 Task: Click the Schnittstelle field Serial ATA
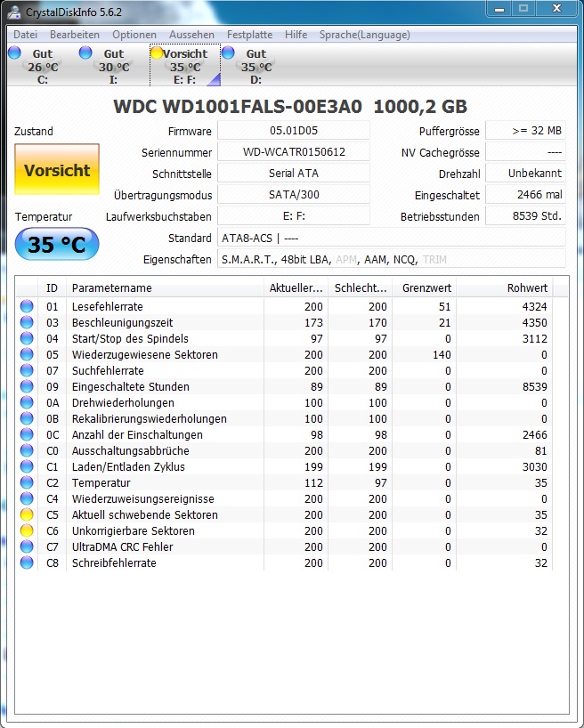[x=294, y=174]
